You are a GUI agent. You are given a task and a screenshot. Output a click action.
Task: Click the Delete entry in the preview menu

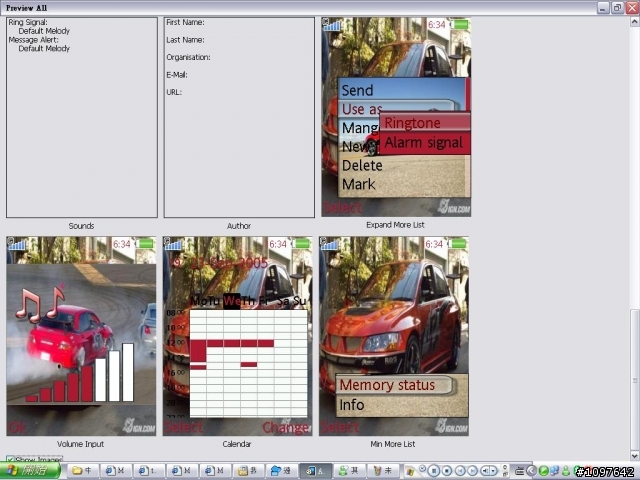[362, 165]
